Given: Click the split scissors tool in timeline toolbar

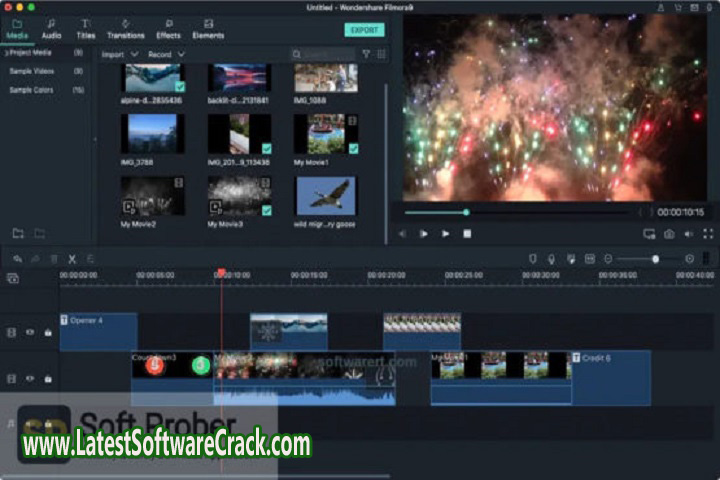Looking at the screenshot, I should [x=72, y=259].
